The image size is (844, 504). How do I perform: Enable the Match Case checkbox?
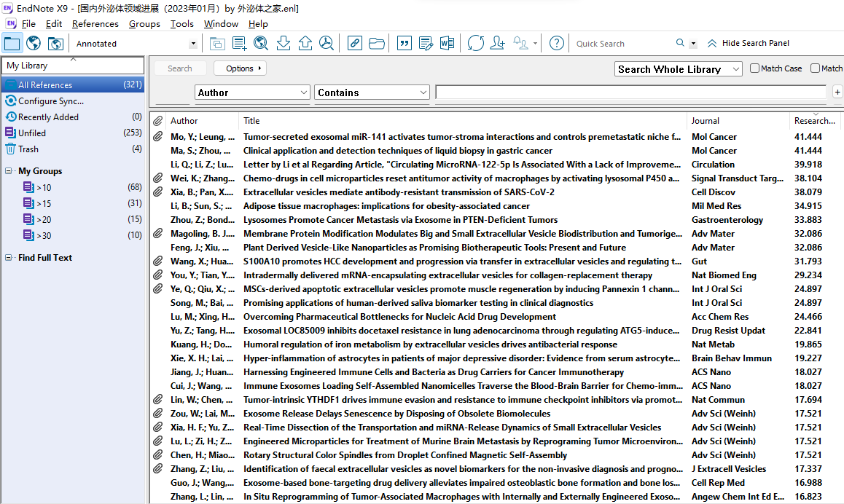[x=754, y=68]
